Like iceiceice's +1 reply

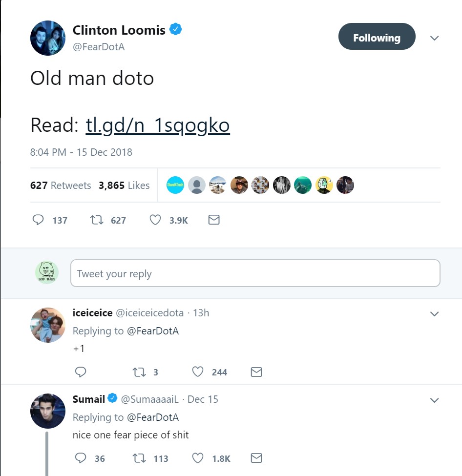point(197,372)
